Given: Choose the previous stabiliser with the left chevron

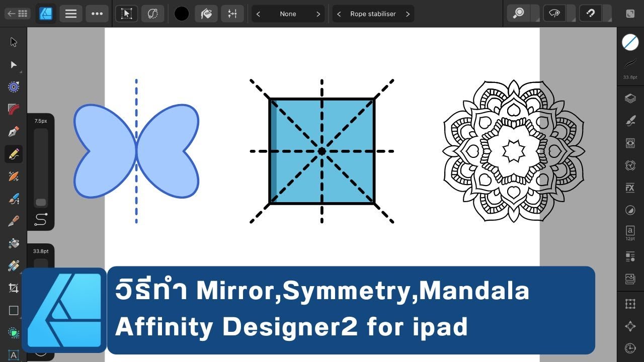Looking at the screenshot, I should [339, 14].
